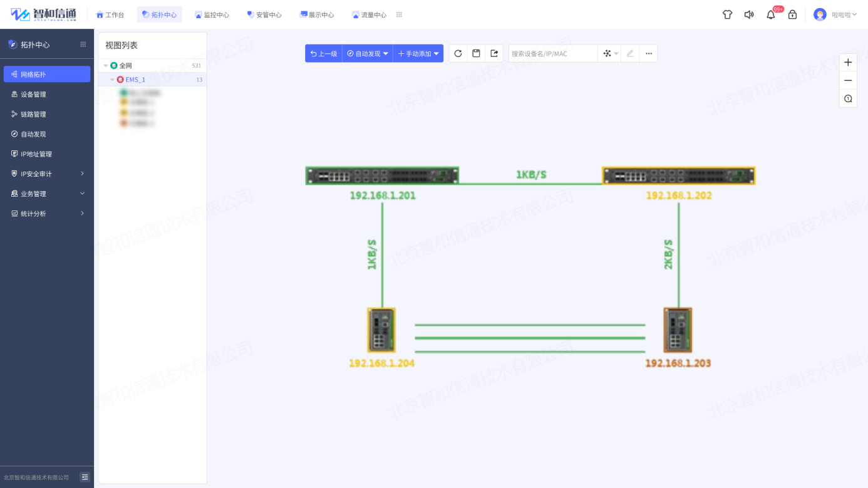This screenshot has width=868, height=488.
Task: Click the refresh topology icon
Action: tap(458, 54)
